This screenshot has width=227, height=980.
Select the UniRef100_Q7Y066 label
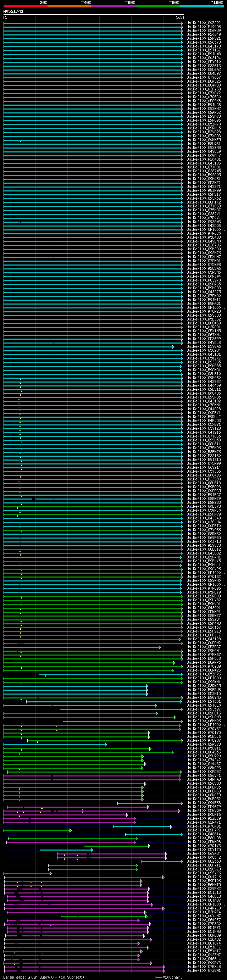pos(204,530)
